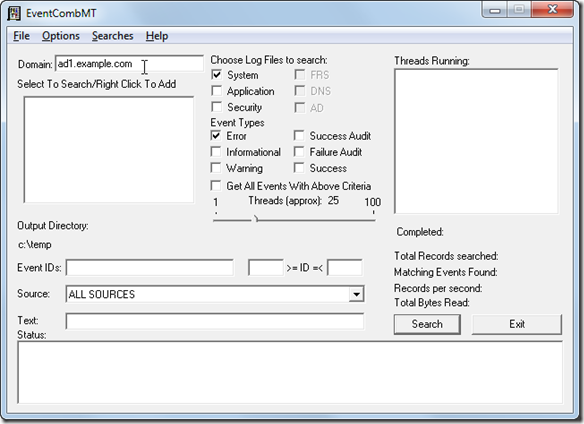
Task: Open the File menu
Action: pyautogui.click(x=21, y=36)
